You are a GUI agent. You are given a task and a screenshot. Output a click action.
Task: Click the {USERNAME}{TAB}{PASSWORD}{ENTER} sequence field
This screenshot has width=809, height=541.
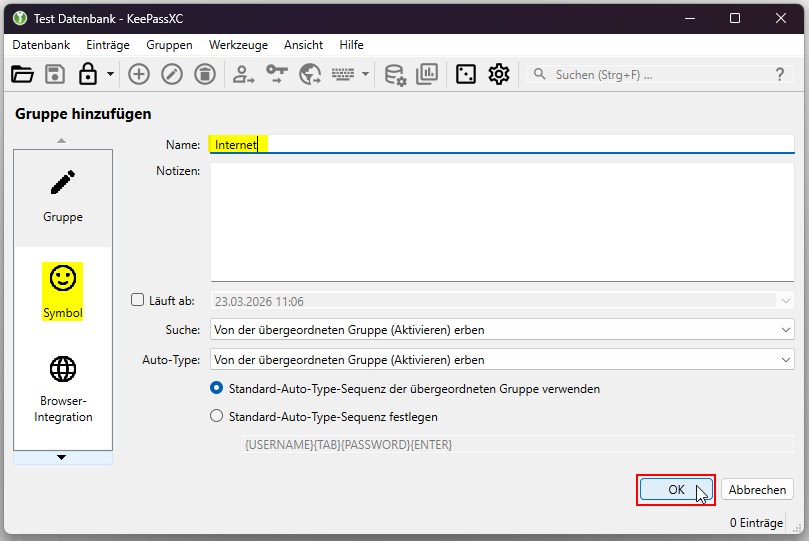pyautogui.click(x=517, y=444)
